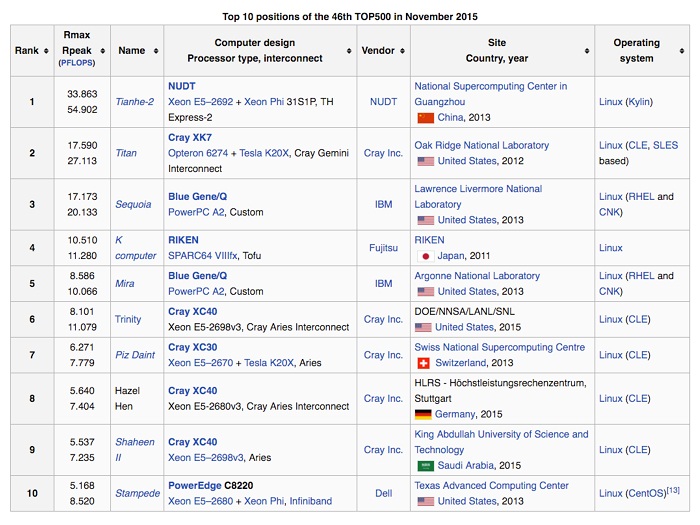Open Tesla K20X link in Titan row
Viewport: 700px width, 525px height.
[x=264, y=153]
